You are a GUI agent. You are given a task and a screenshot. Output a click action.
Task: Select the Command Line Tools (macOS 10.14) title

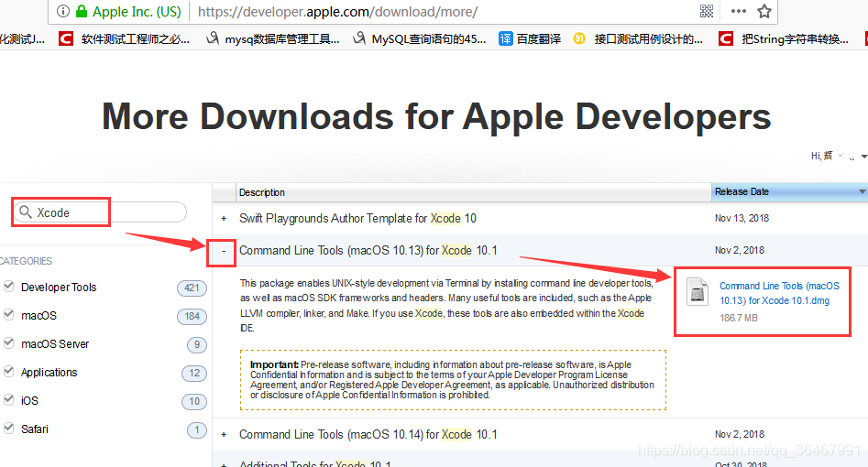[x=368, y=434]
